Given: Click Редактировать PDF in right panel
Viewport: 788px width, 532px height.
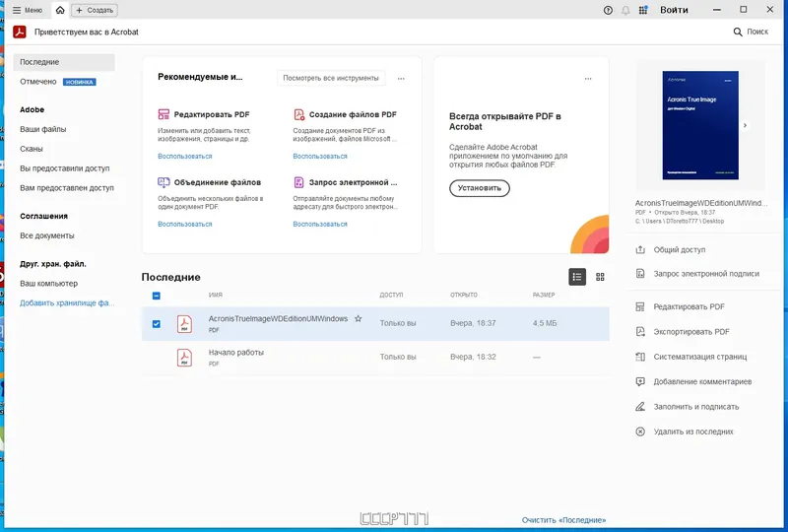Looking at the screenshot, I should tap(689, 306).
